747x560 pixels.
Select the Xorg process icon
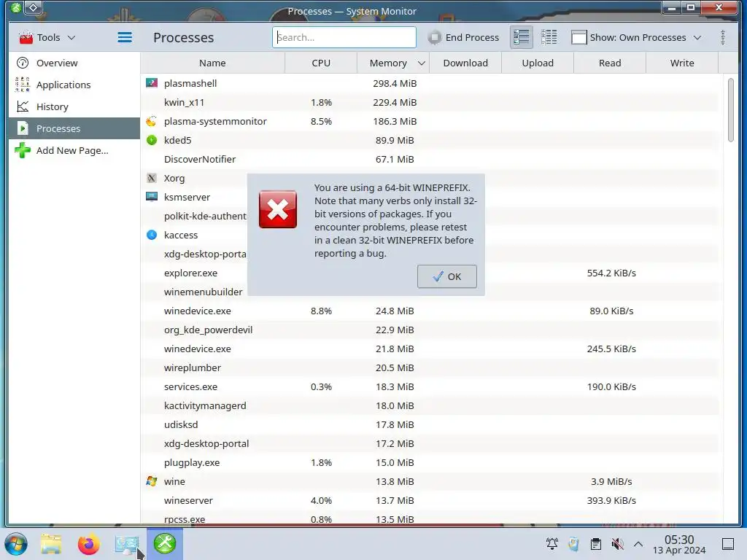[x=152, y=178]
